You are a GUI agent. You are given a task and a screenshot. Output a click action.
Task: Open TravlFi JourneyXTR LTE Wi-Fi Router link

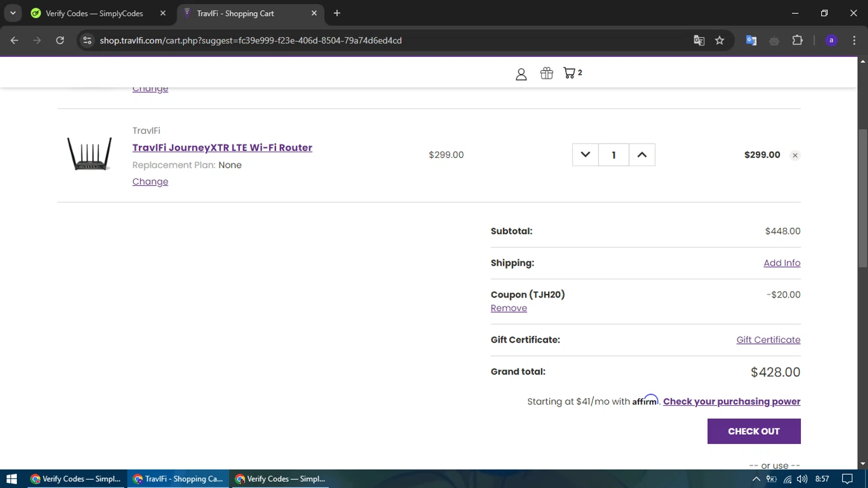click(222, 148)
